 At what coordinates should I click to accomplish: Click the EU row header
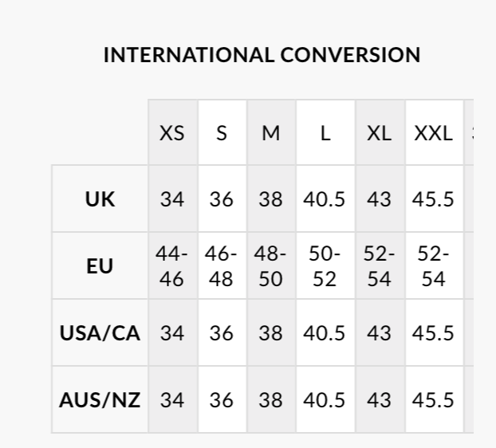(100, 266)
